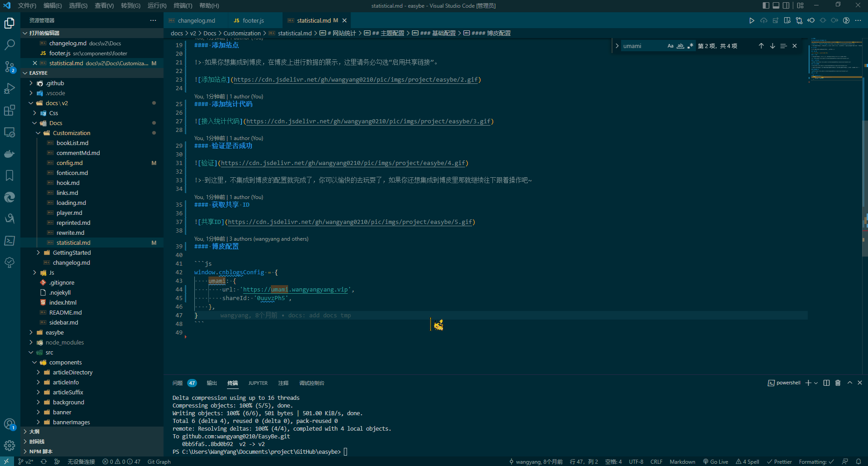Open changes with the git compare icon
This screenshot has width=868, height=466.
[x=799, y=20]
